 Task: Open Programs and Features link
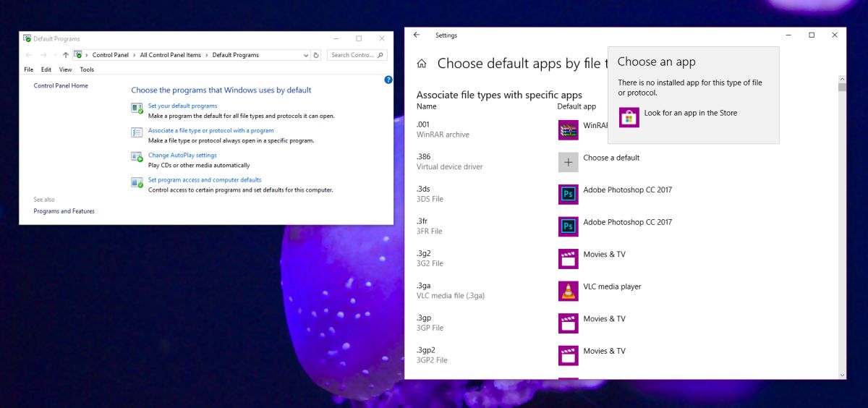pos(64,211)
